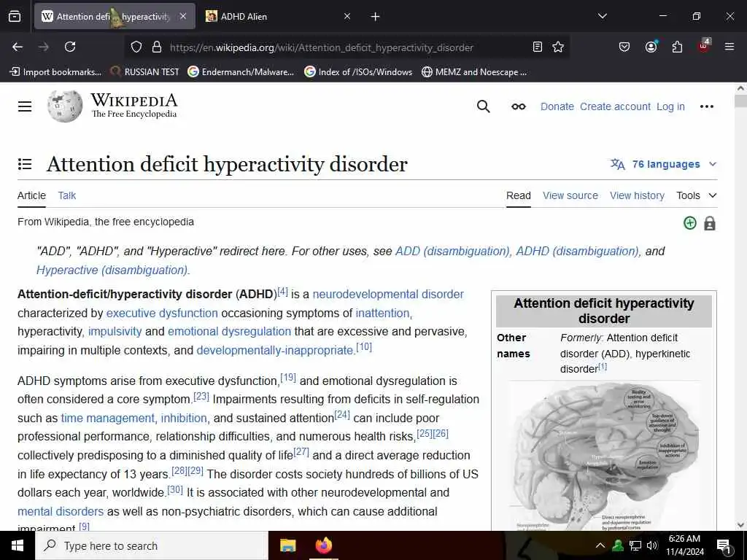This screenshot has height=560, width=747.
Task: Click Windows taskbar search box
Action: pos(152,545)
